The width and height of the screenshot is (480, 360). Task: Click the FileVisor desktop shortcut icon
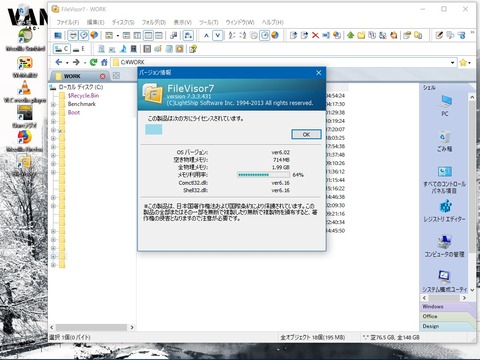tap(25, 166)
